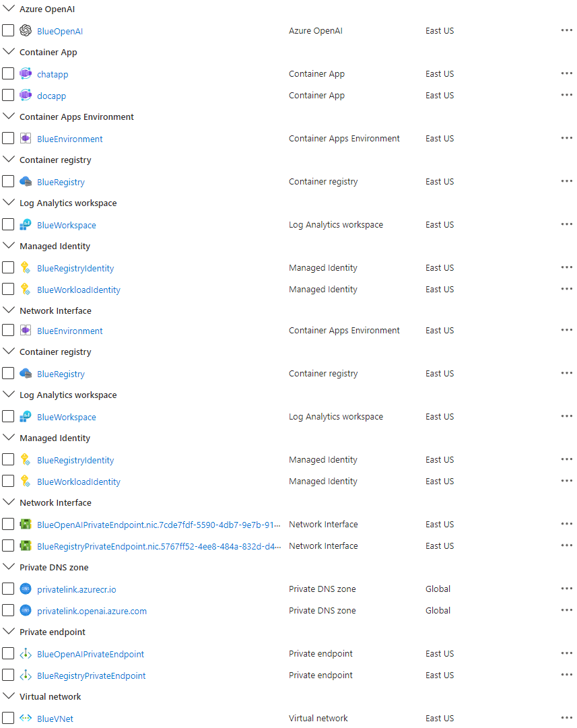Click the Global location of privatelink.azurecr.io
Image resolution: width=577 pixels, height=728 pixels.
coord(438,589)
